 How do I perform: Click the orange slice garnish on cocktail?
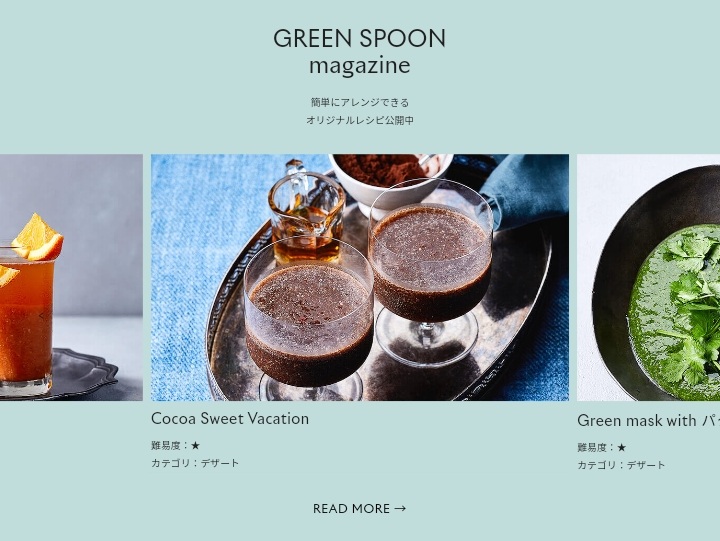(x=38, y=237)
